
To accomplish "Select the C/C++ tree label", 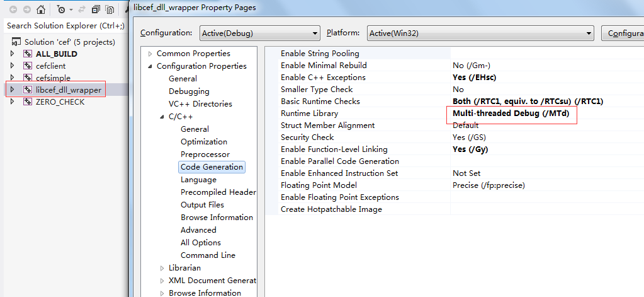I will pos(181,117).
